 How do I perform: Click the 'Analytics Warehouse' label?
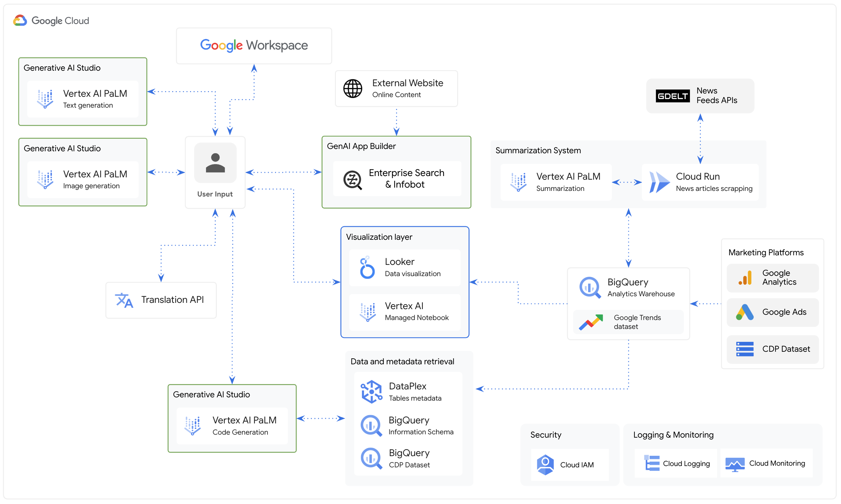(641, 294)
